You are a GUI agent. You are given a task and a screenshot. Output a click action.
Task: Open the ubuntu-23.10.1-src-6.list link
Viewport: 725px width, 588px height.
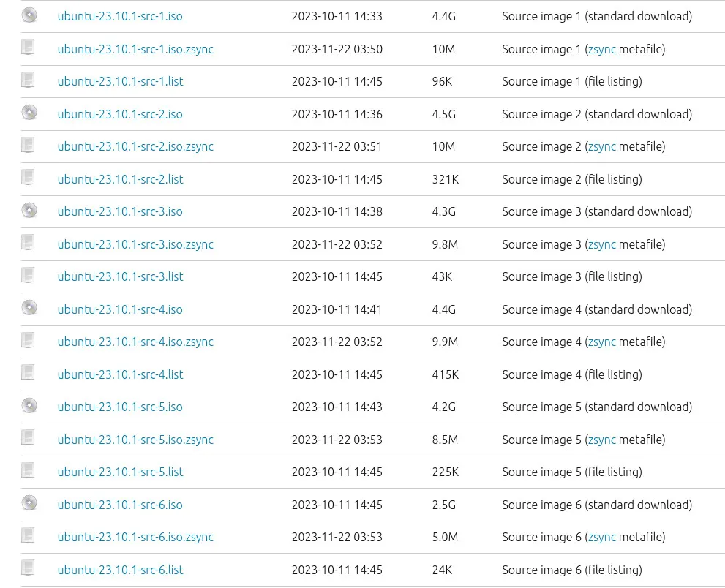[x=120, y=570]
